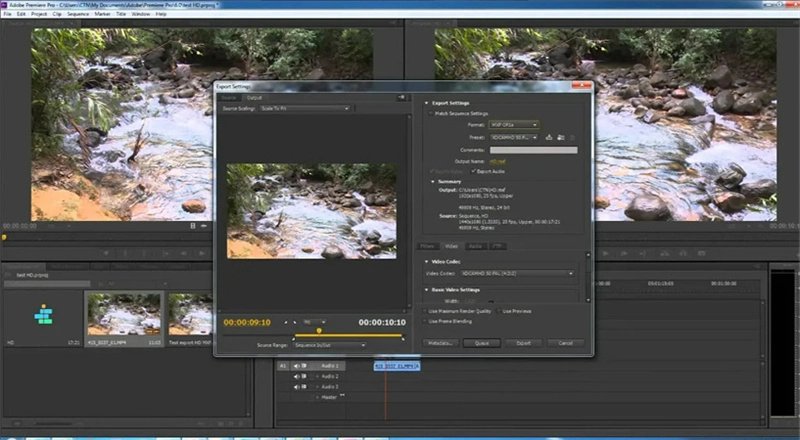
Task: Click the A1 source patch indicator
Action: click(283, 366)
